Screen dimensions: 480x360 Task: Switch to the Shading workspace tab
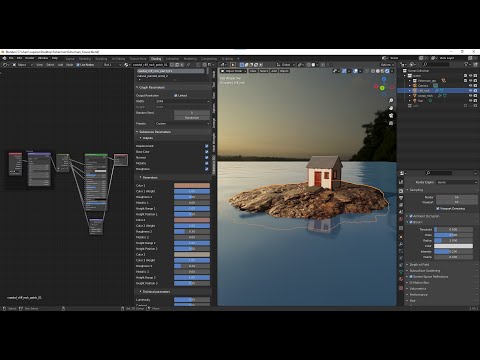point(156,59)
